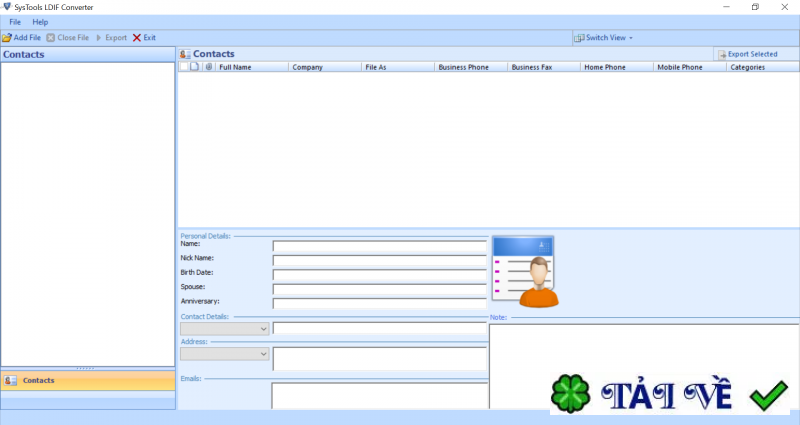This screenshot has width=800, height=425.
Task: Click the Nick Name input field
Action: (x=380, y=260)
